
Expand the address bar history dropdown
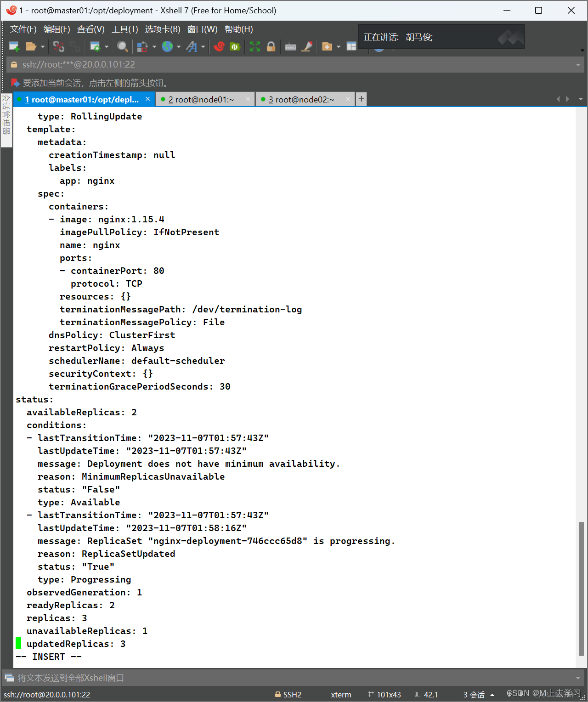tap(578, 65)
